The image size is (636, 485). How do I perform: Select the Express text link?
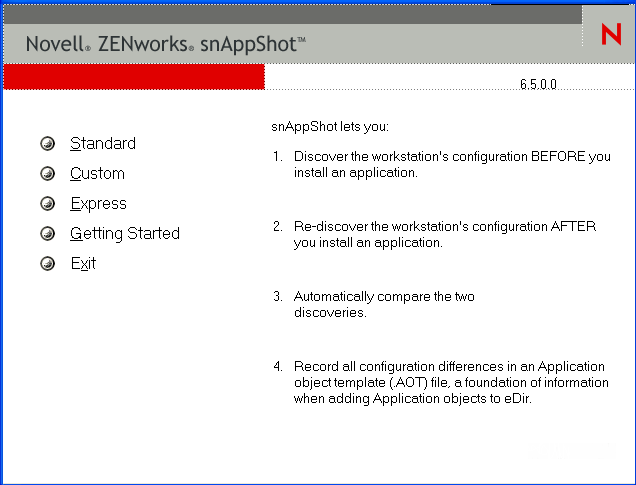pyautogui.click(x=98, y=204)
